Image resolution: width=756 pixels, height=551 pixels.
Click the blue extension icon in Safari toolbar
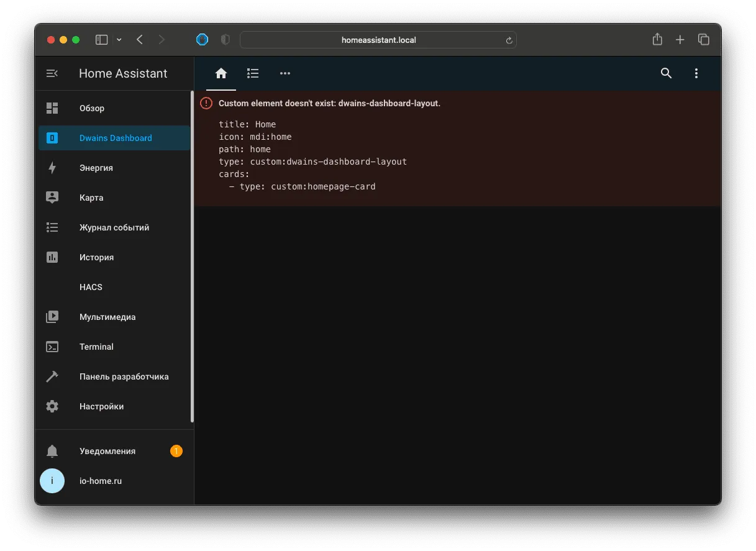(203, 40)
